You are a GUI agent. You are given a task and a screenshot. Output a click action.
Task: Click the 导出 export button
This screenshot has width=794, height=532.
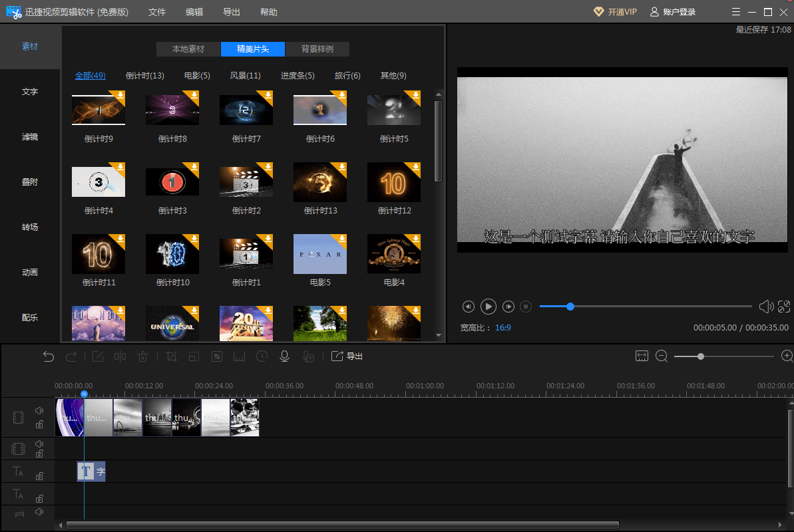tap(347, 356)
